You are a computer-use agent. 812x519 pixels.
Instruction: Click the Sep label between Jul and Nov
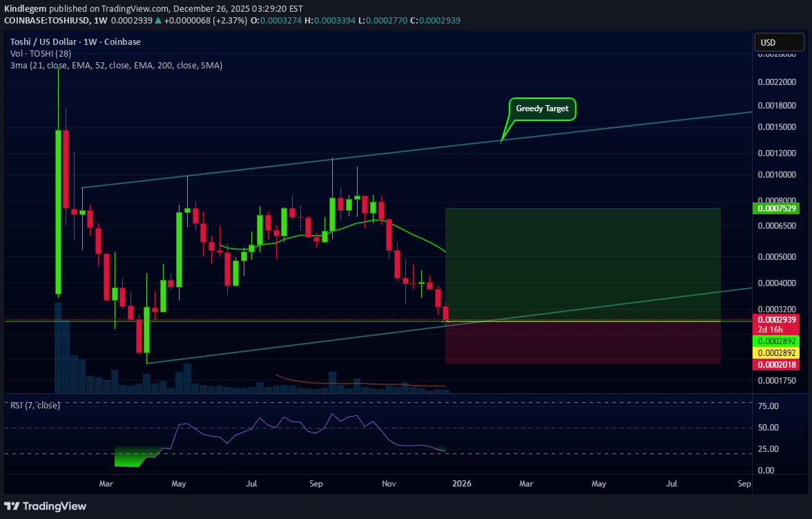(316, 483)
